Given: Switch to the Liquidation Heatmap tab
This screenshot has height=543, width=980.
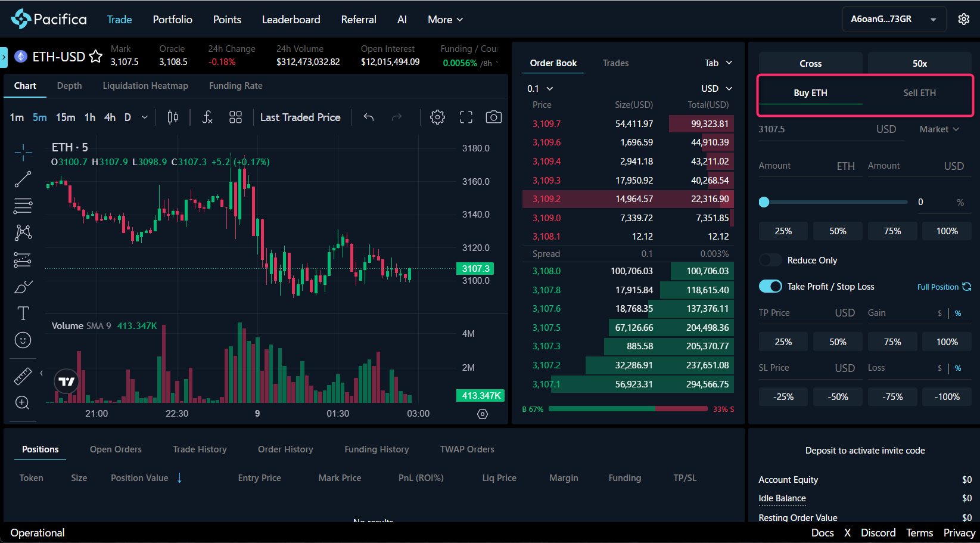Looking at the screenshot, I should pos(145,86).
